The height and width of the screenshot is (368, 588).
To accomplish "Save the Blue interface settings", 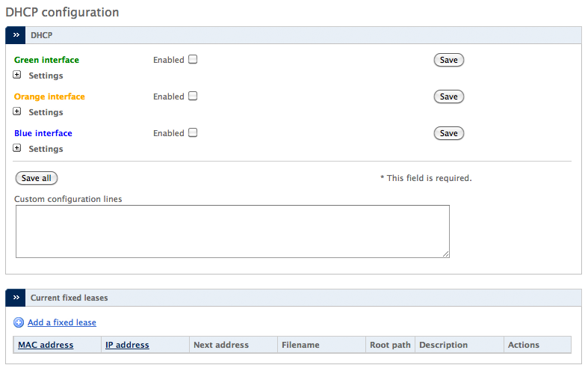I will click(x=449, y=133).
